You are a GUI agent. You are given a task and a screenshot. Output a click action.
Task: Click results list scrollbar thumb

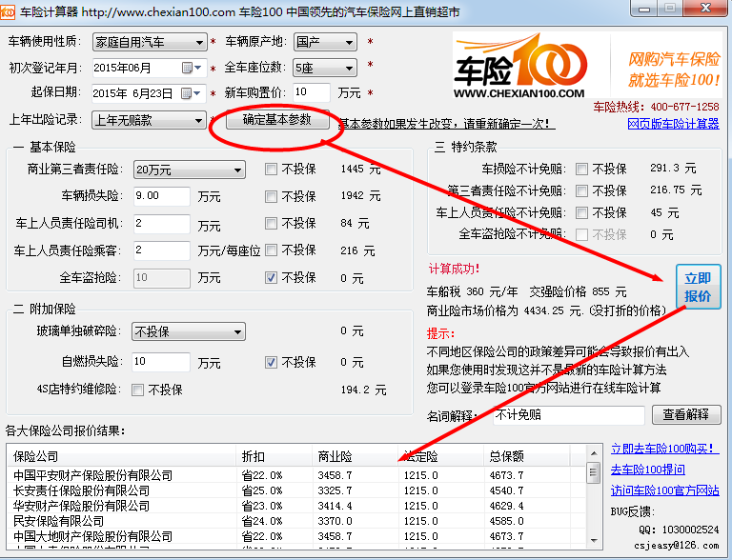[x=594, y=472]
